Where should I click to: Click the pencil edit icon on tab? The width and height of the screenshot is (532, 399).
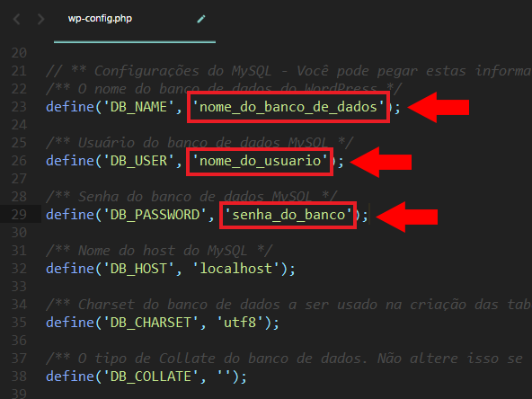pyautogui.click(x=201, y=19)
